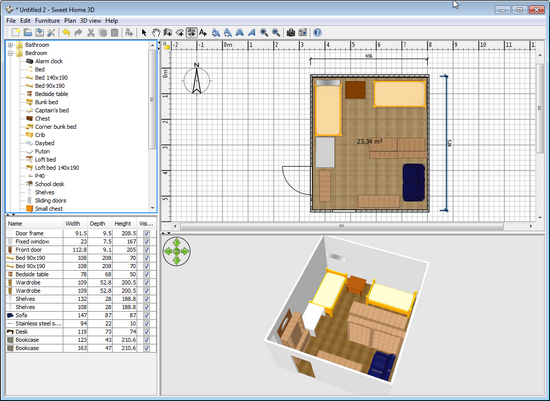This screenshot has width=550, height=401.
Task: Zoom out of the plan
Action: [276, 33]
